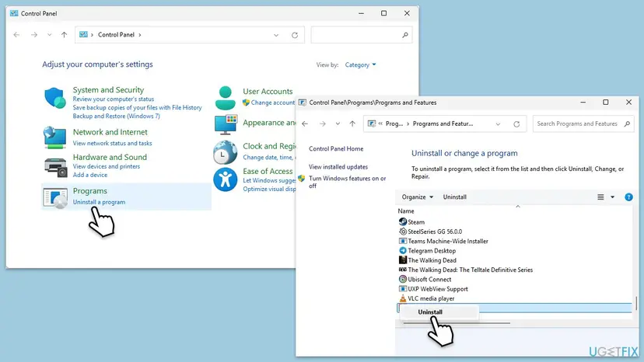The width and height of the screenshot is (644, 362).
Task: Go forward in Programs and Features window
Action: 323,124
